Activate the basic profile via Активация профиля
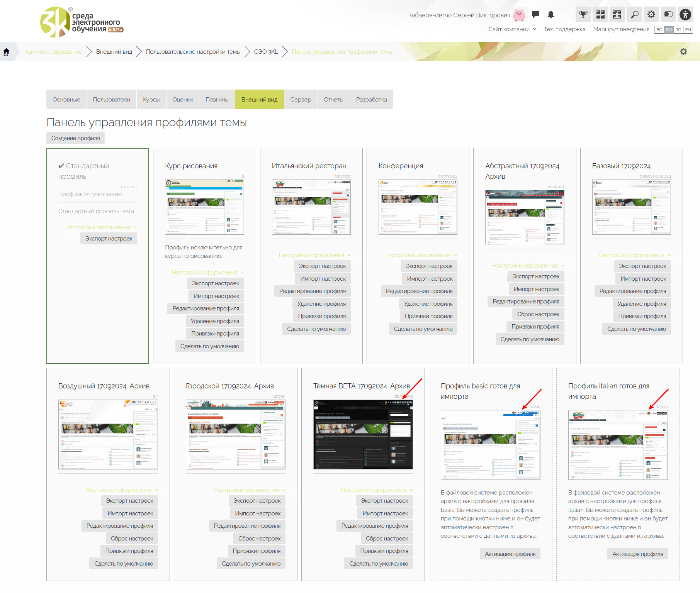Image resolution: width=700 pixels, height=593 pixels. (510, 554)
